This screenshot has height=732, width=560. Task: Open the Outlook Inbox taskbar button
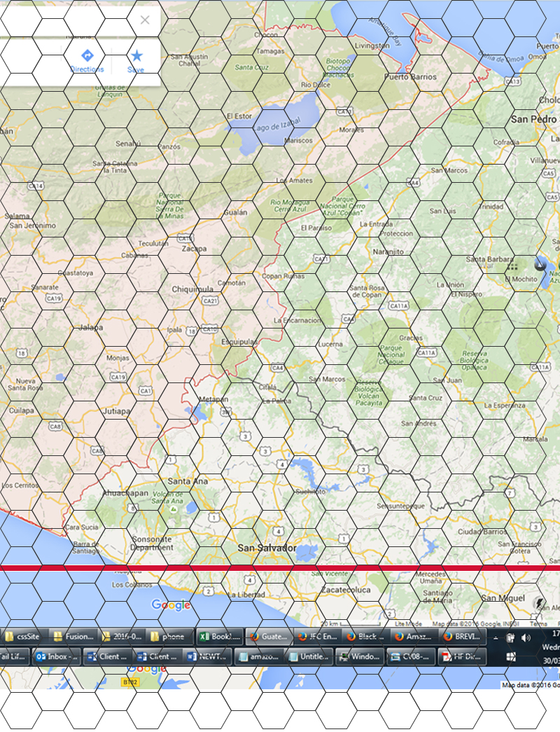[x=57, y=656]
